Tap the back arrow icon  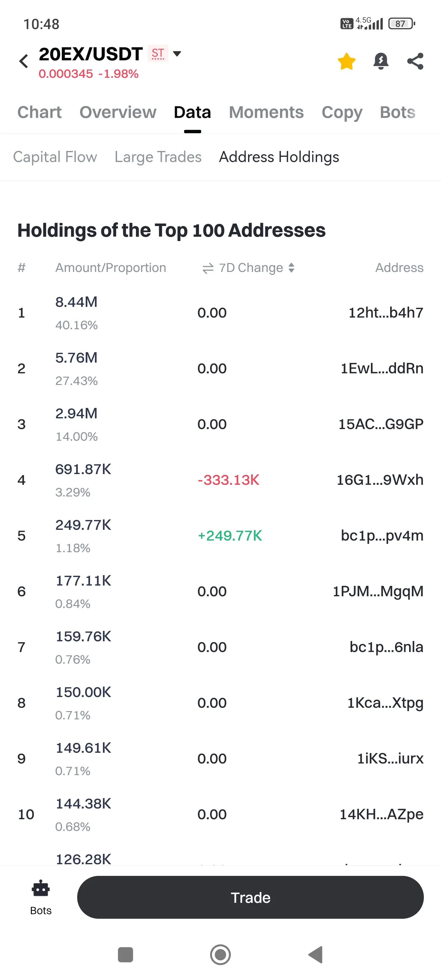[24, 61]
